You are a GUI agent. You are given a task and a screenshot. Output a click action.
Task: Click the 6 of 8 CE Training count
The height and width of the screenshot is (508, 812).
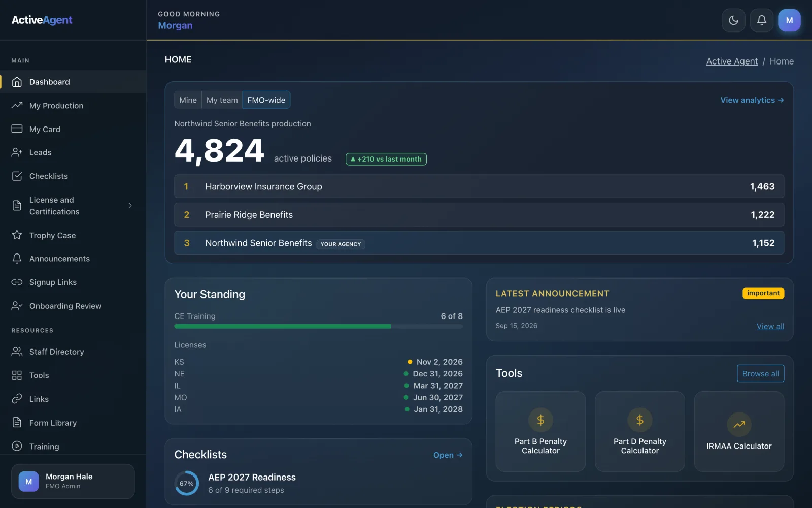[452, 316]
